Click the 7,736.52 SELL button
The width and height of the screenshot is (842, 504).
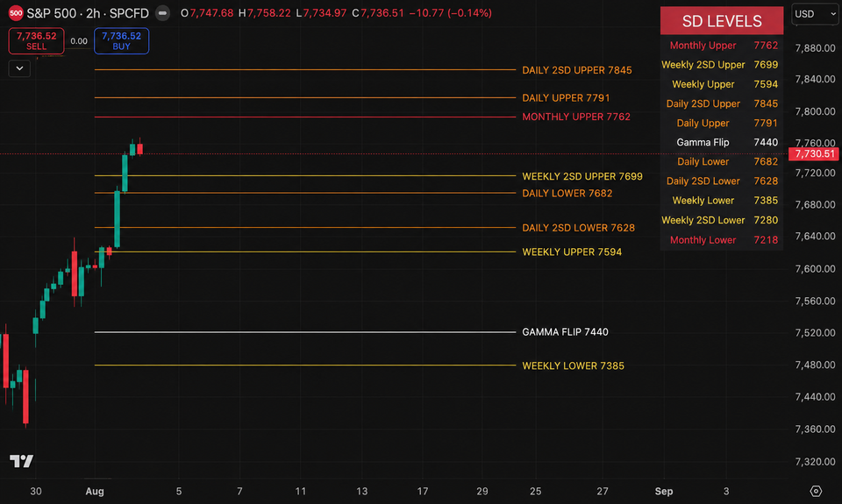click(37, 41)
